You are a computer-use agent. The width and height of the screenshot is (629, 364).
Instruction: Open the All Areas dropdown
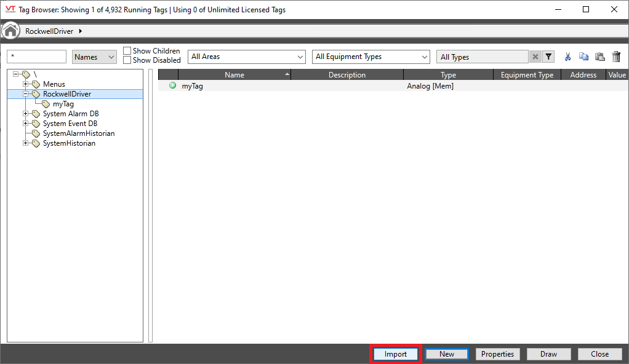(246, 57)
